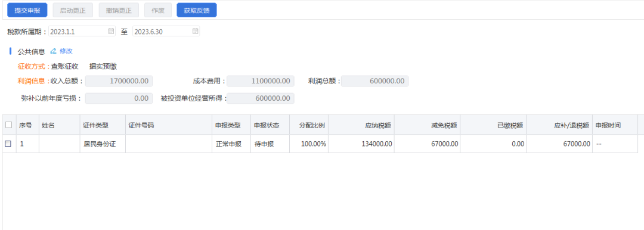Click the 申报时间 column header
Image resolution: width=644 pixels, height=230 pixels.
pos(615,125)
